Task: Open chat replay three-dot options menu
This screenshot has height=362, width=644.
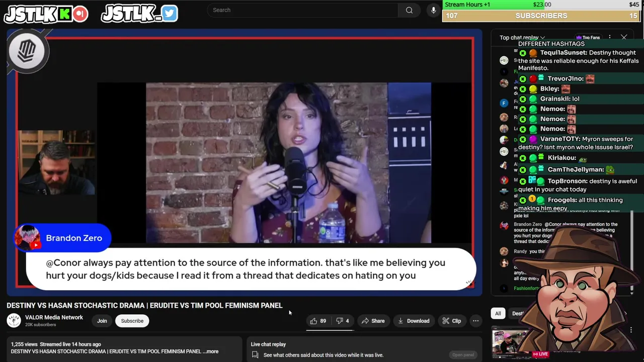Action: [609, 37]
